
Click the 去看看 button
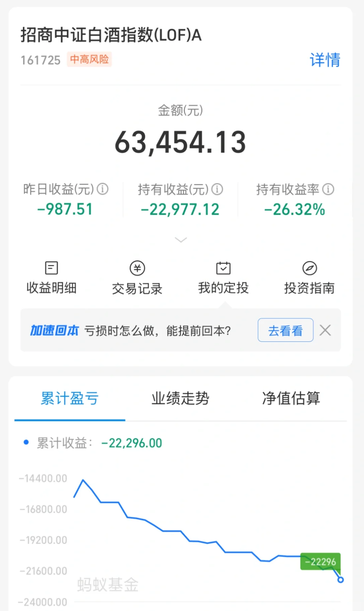click(x=285, y=330)
